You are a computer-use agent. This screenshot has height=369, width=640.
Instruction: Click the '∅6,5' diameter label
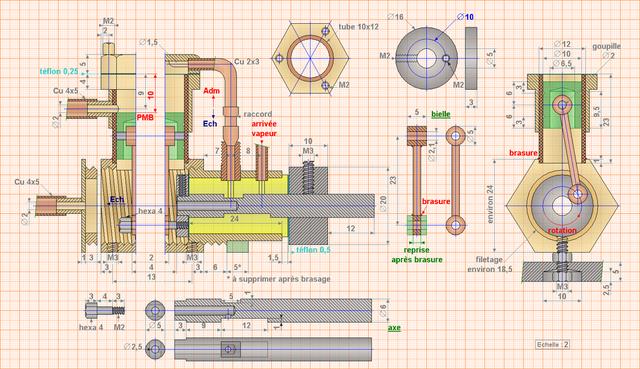[x=562, y=63]
